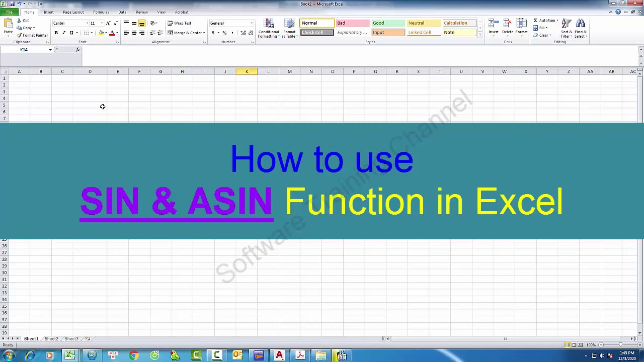Screen dimensions: 644x362
Task: Expand Merge & Center dropdown arrow
Action: click(x=204, y=33)
